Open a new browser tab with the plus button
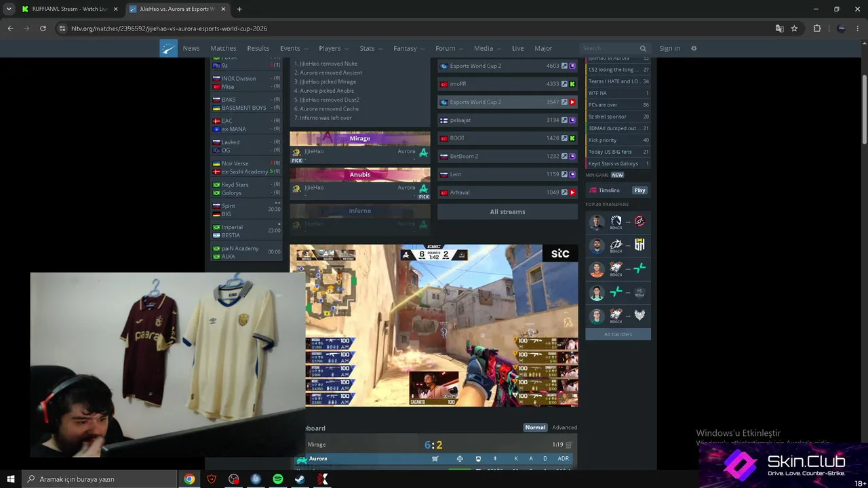The height and width of the screenshot is (488, 868). click(x=239, y=9)
